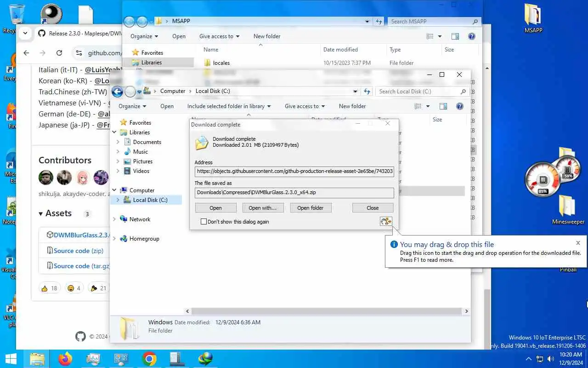Click help icon in MSAPP window
The image size is (588, 368).
[471, 36]
